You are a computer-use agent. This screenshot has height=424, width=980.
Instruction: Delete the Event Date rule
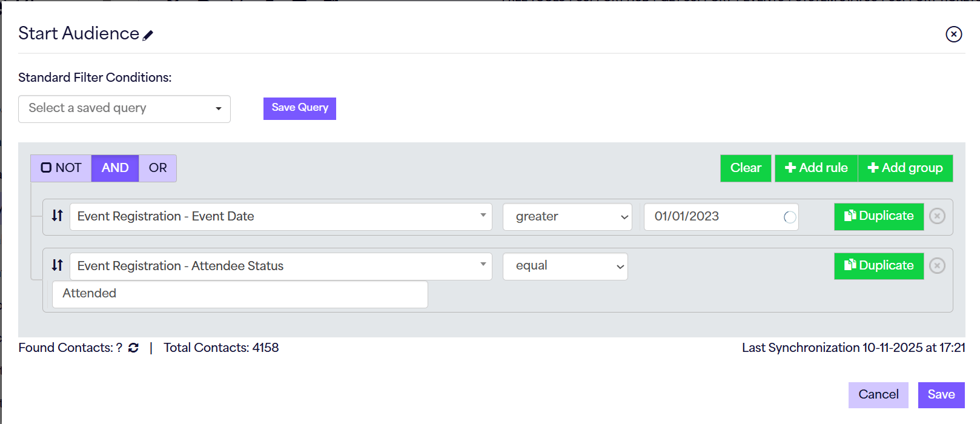tap(937, 216)
